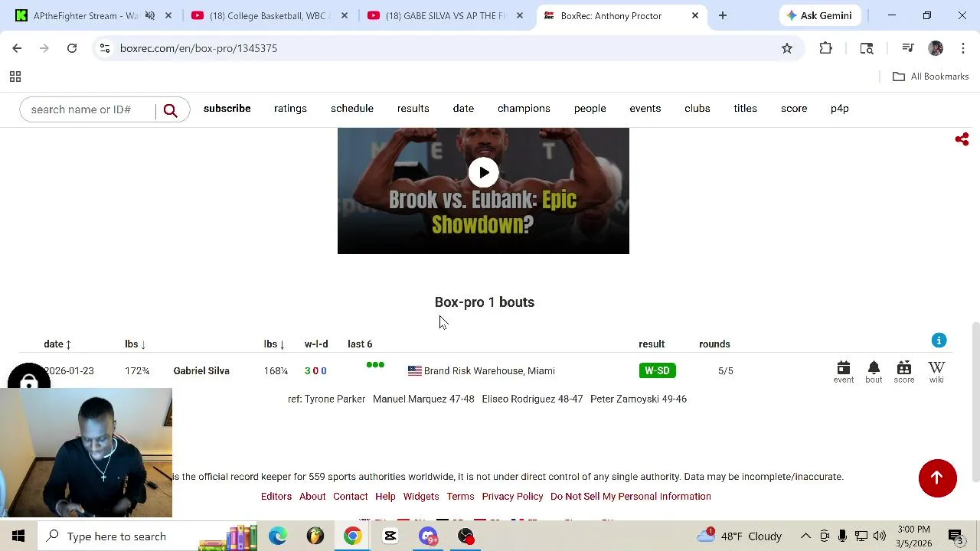Open the red share icon

pos(962,139)
